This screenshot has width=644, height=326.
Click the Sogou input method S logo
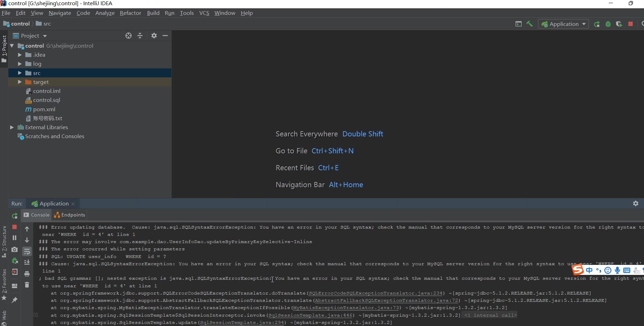pyautogui.click(x=578, y=270)
